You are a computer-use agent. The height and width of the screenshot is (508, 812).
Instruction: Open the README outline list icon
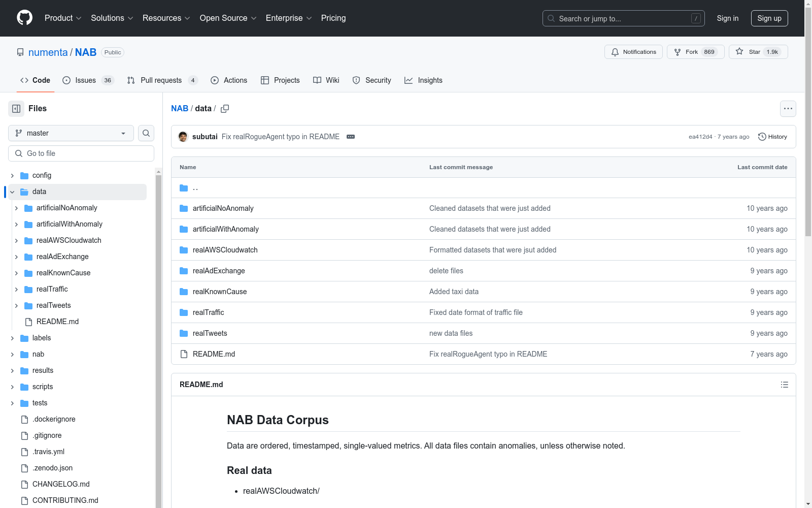pos(784,385)
